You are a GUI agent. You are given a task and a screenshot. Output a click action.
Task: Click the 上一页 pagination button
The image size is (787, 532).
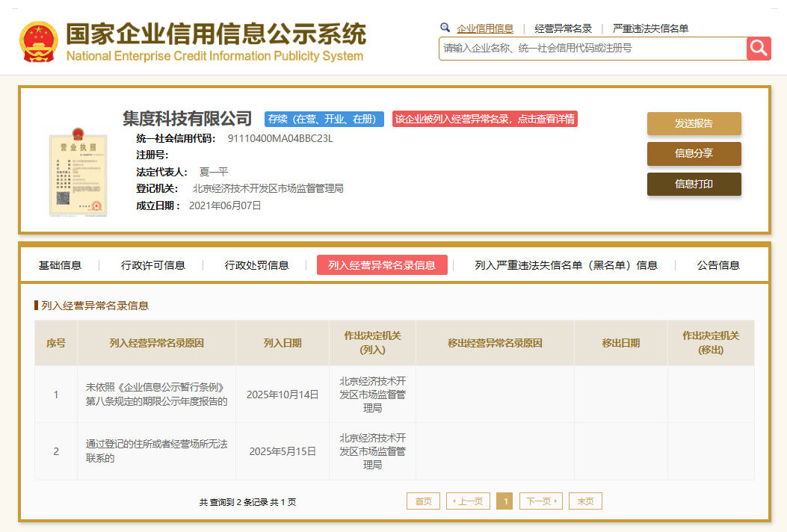tap(468, 501)
